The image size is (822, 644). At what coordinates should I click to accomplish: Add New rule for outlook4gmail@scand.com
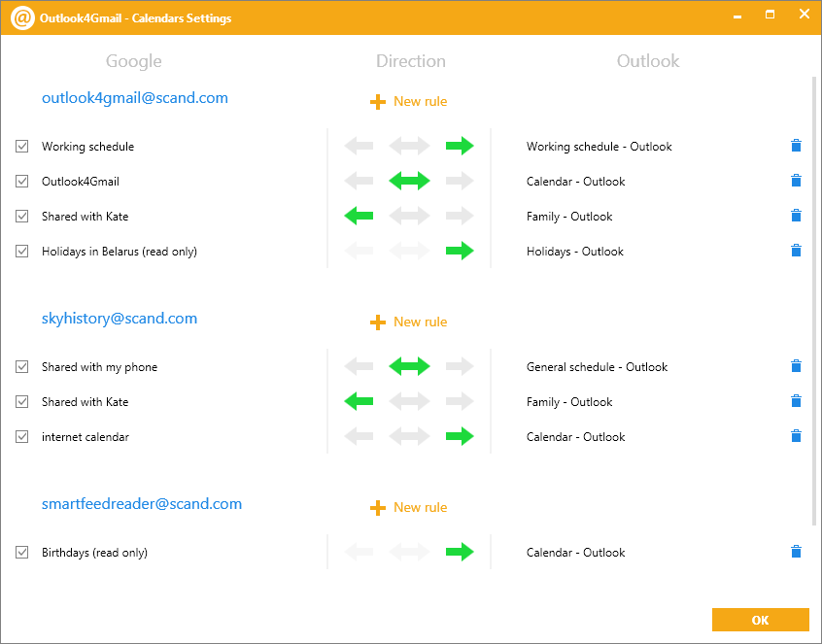point(408,101)
